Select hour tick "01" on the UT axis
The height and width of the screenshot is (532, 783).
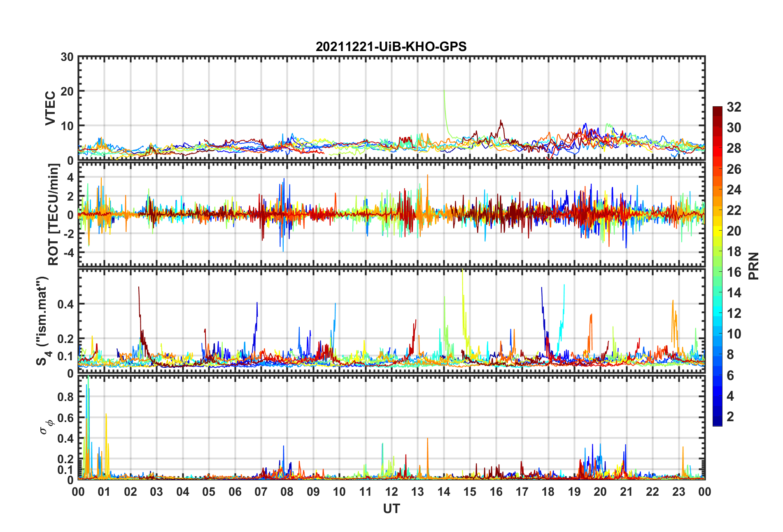tap(104, 492)
